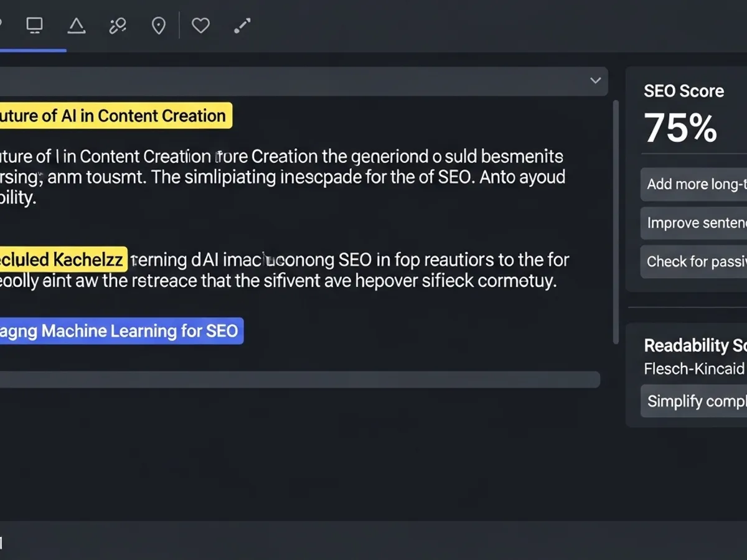Open favorites using the heart icon

point(200,26)
